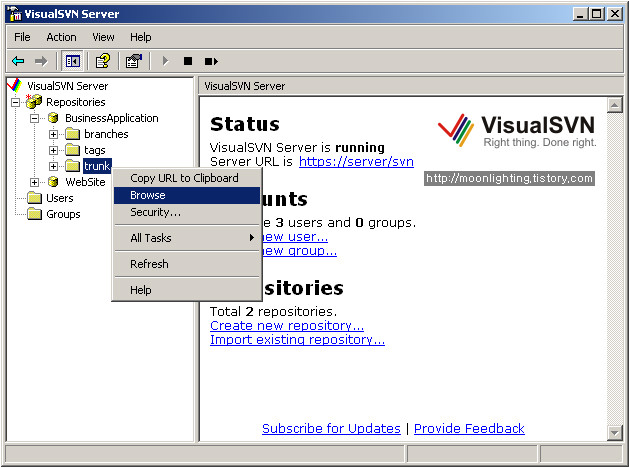Click the Forward arrow toolbar icon
629x468 pixels.
(41, 61)
